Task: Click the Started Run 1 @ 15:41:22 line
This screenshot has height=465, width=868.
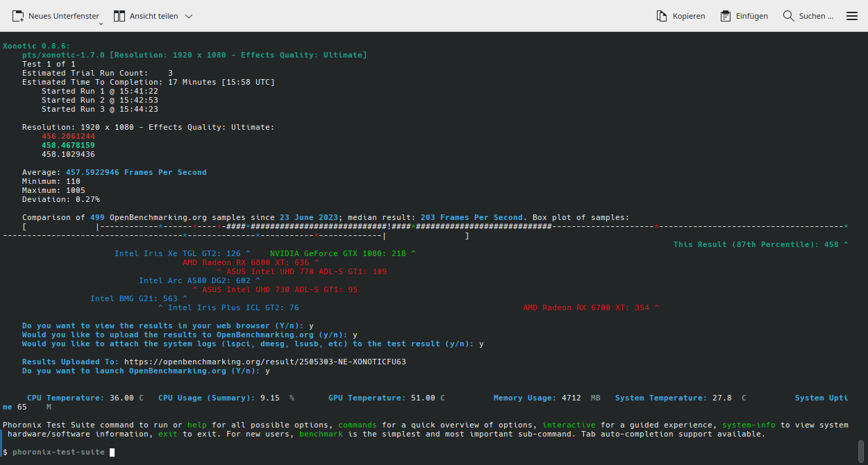Action: [100, 91]
